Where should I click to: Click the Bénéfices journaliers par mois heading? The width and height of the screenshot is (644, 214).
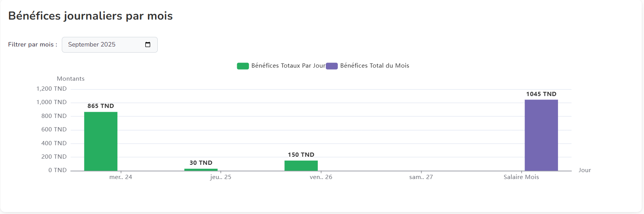point(91,16)
